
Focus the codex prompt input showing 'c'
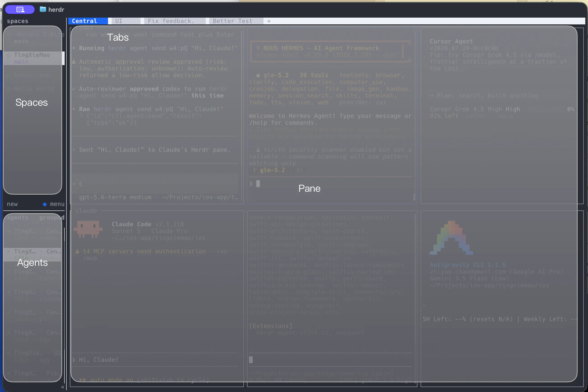pos(155,184)
